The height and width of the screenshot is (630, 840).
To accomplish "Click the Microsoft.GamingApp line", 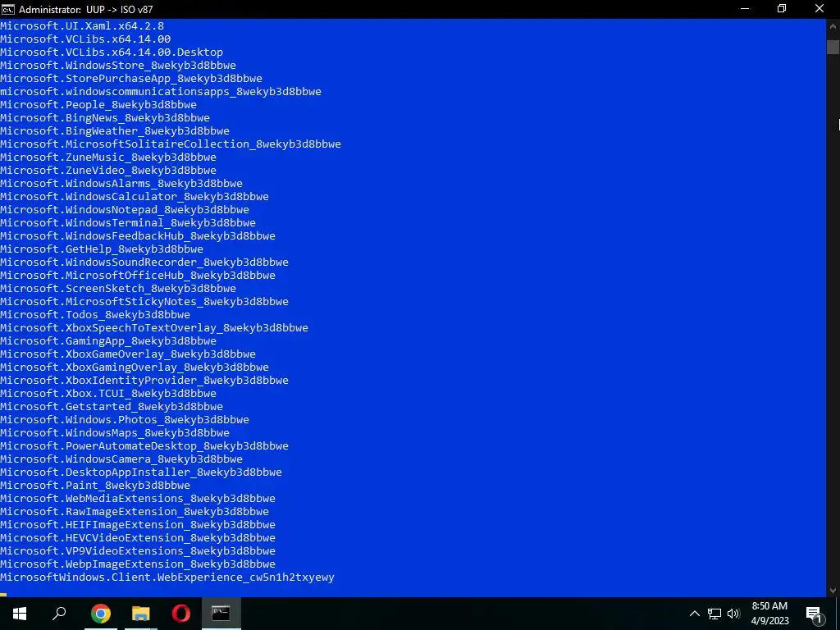I will point(108,340).
